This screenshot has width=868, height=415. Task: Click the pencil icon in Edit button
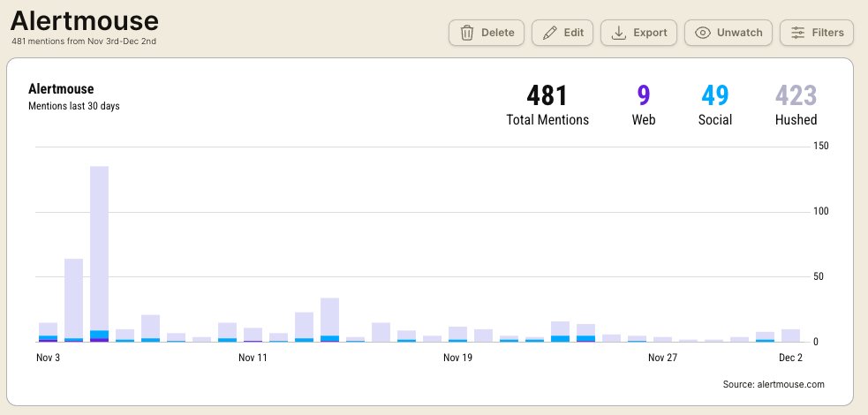550,33
